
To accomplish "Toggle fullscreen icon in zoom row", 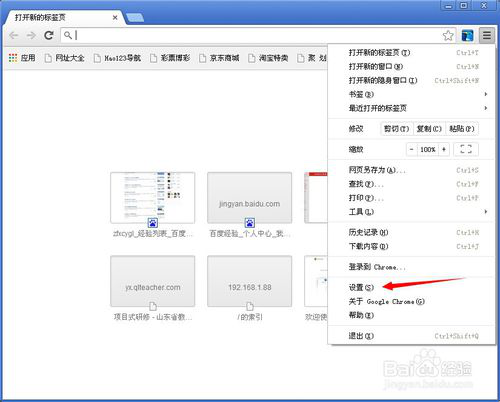I will (x=466, y=149).
